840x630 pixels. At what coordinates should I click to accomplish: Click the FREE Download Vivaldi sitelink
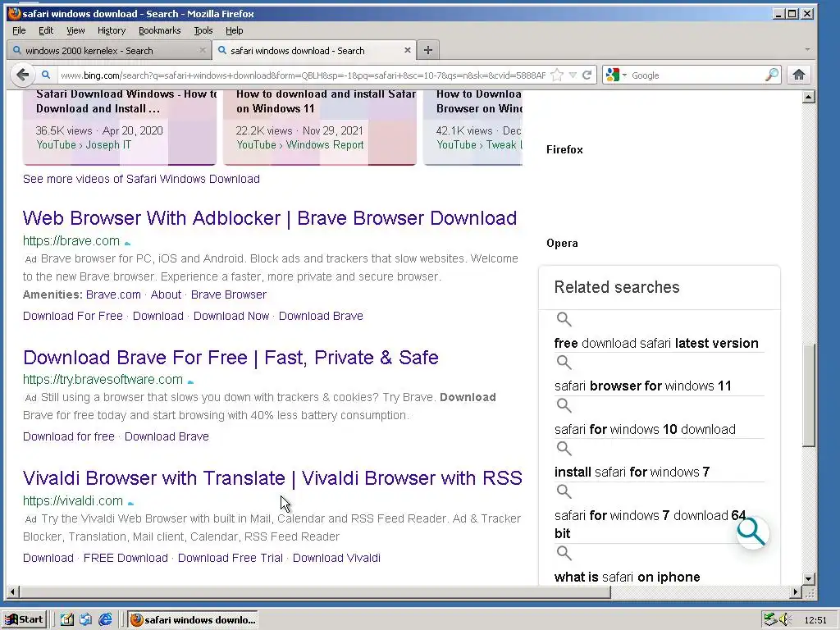tap(126, 558)
